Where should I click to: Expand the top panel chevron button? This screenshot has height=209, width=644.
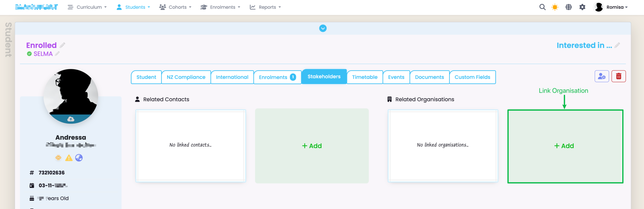323,28
